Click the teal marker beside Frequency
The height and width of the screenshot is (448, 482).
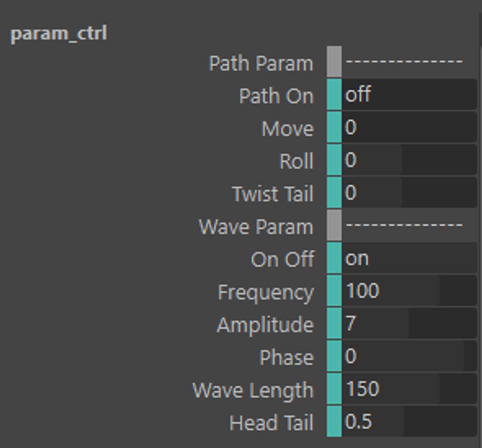tap(334, 291)
